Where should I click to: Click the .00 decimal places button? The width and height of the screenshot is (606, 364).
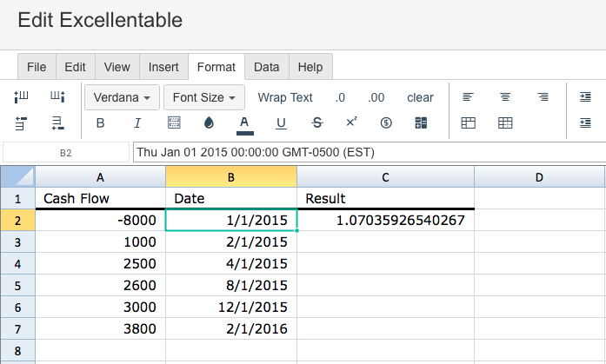(376, 97)
